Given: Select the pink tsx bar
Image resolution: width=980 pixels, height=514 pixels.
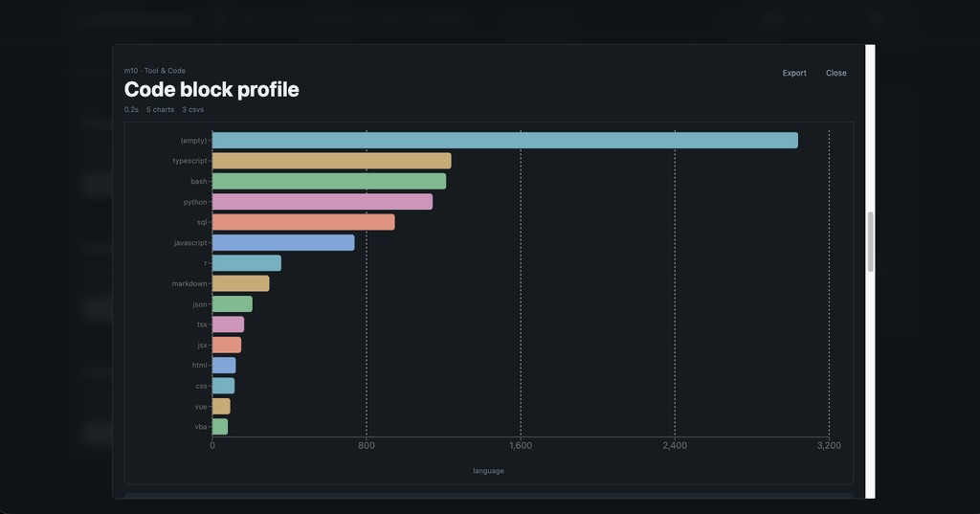Looking at the screenshot, I should tap(228, 324).
